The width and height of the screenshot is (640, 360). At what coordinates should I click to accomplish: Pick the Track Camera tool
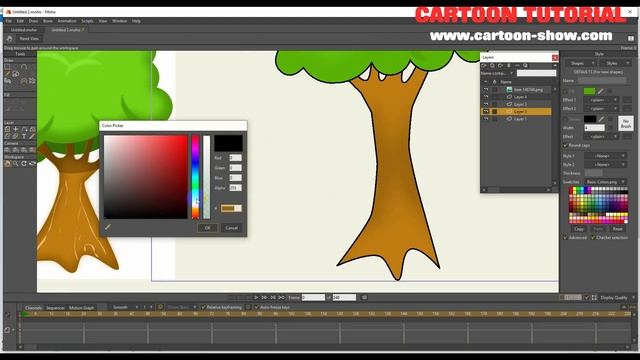tap(7, 150)
